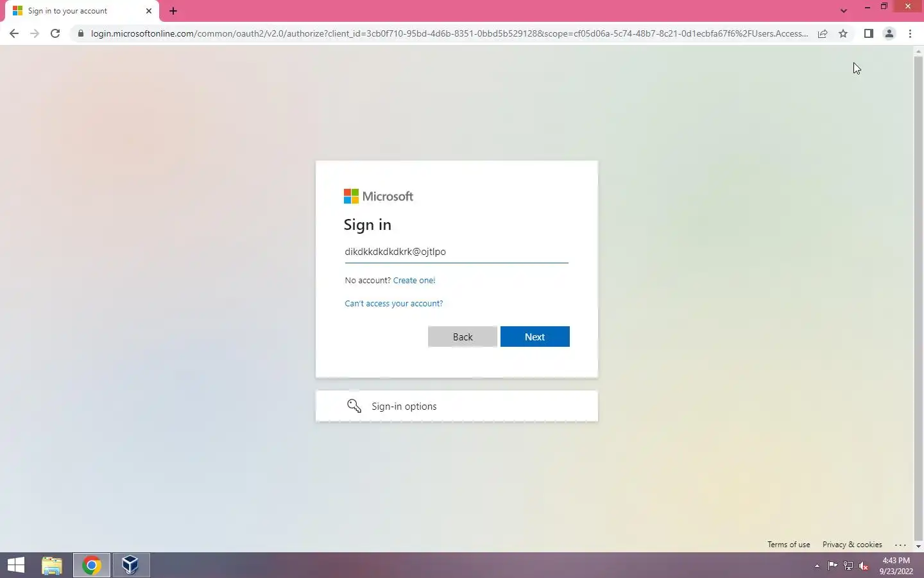Go back in browser history
The width and height of the screenshot is (924, 578).
14,33
